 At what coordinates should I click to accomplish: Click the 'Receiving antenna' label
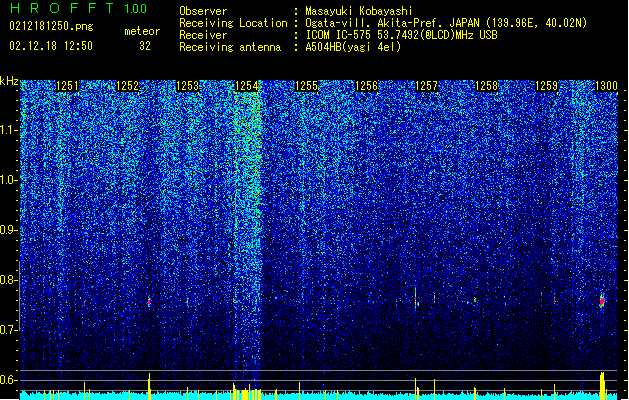[x=230, y=47]
